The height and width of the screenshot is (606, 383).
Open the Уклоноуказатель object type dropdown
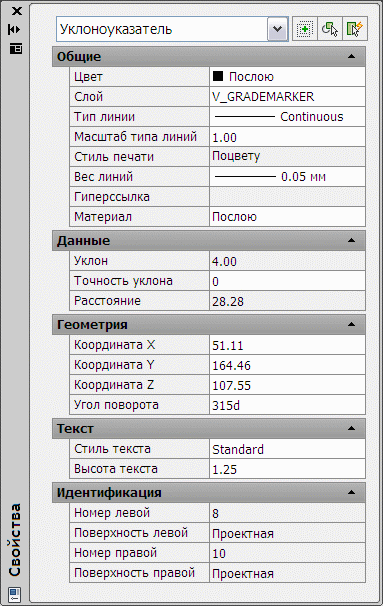point(277,29)
